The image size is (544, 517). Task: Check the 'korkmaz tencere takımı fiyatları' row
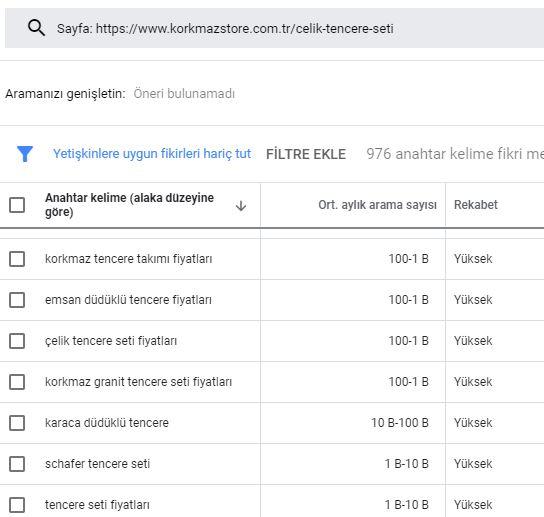click(17, 259)
